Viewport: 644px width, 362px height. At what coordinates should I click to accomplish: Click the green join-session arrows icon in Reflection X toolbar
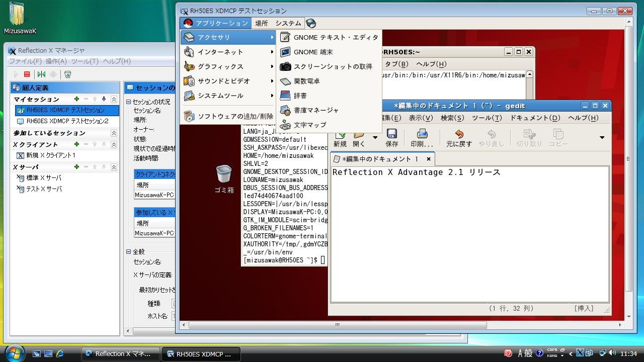pos(41,74)
